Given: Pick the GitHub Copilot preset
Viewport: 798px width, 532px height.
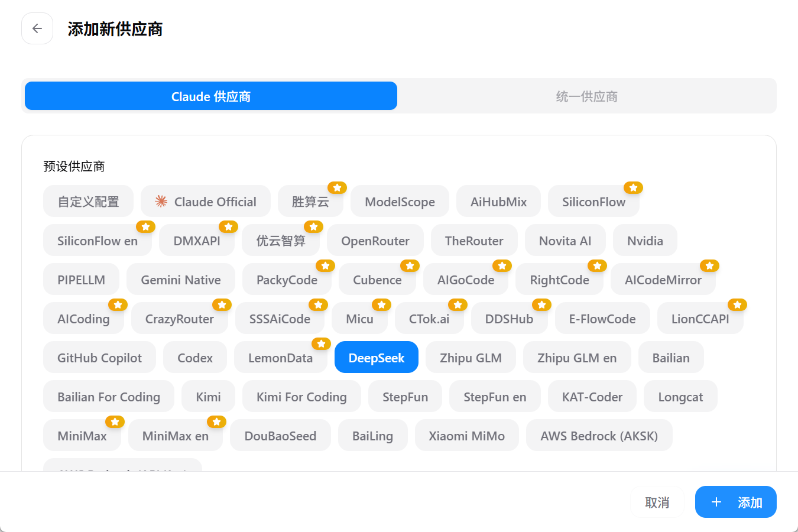Looking at the screenshot, I should [99, 358].
